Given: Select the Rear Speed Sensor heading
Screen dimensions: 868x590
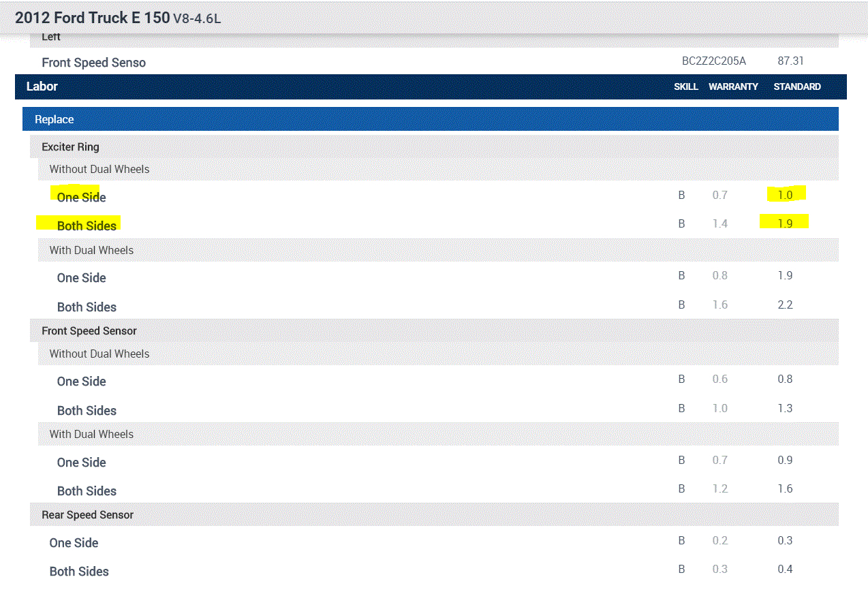Looking at the screenshot, I should 87,515.
